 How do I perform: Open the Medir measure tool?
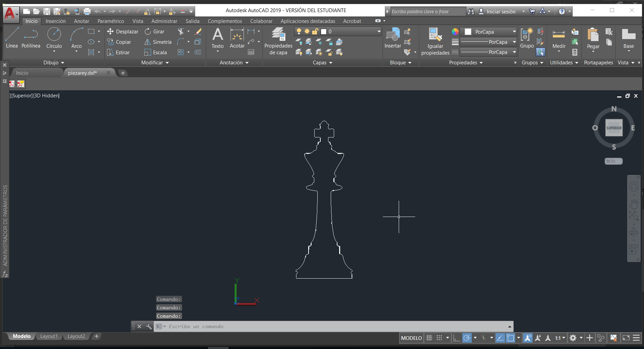tap(559, 38)
